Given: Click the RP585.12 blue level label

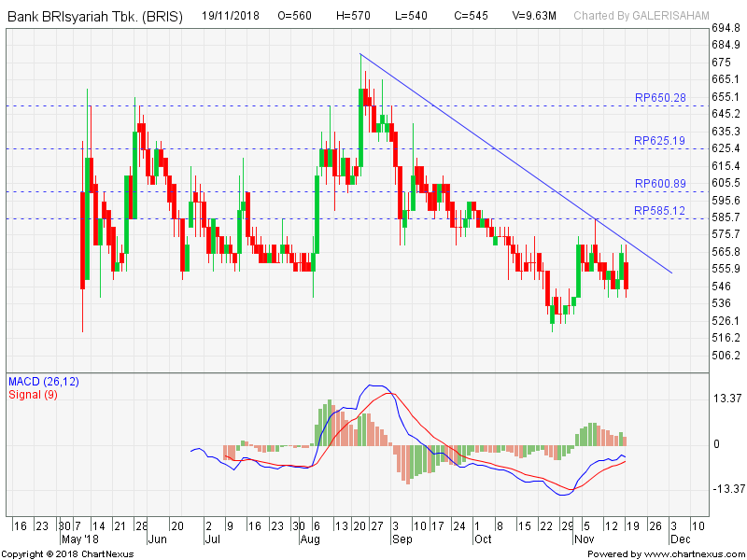Looking at the screenshot, I should 659,211.
